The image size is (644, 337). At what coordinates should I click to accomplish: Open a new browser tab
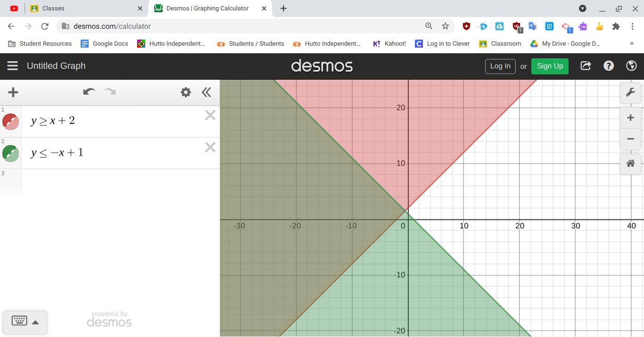[x=283, y=8]
